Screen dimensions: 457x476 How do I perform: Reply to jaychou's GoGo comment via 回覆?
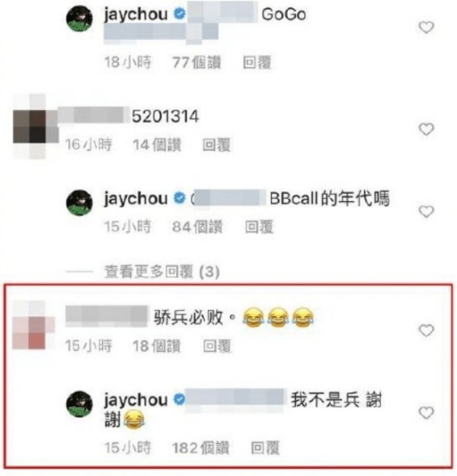click(x=257, y=63)
